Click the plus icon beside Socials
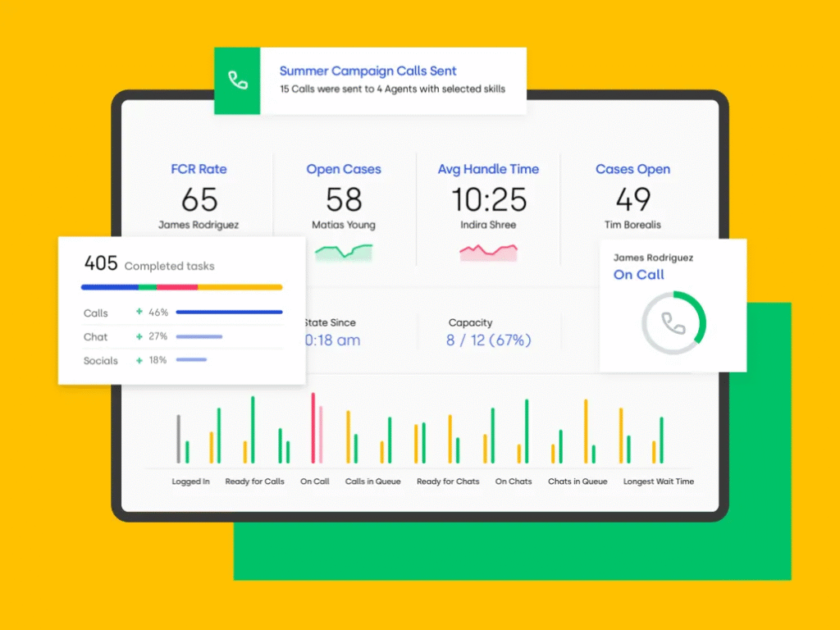 [139, 360]
